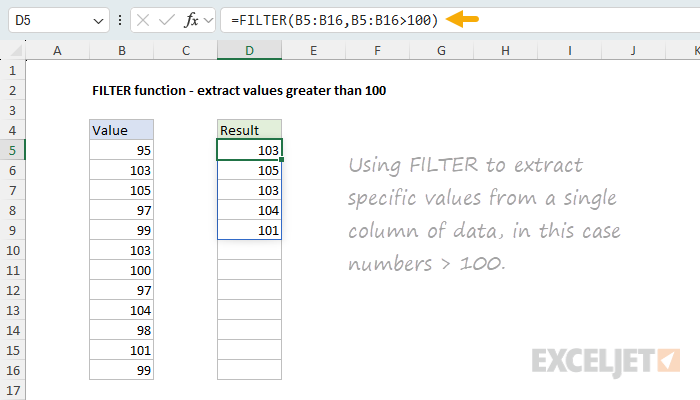Select empty bordered cell D10

pos(250,250)
